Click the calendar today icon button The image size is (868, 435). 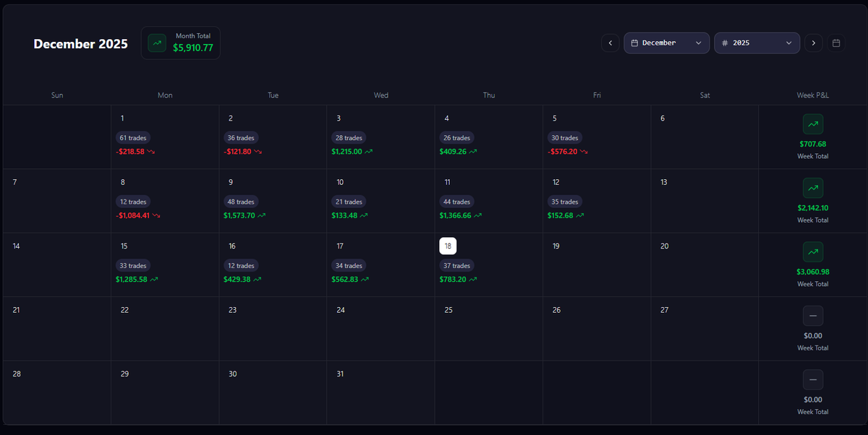(x=836, y=43)
